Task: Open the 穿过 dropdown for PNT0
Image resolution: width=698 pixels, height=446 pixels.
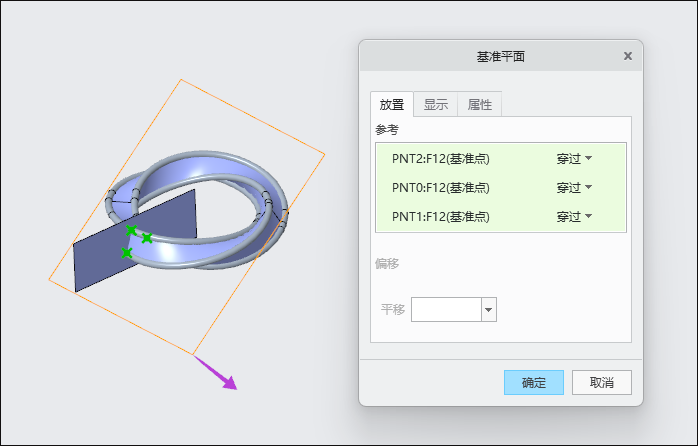Action: 574,188
